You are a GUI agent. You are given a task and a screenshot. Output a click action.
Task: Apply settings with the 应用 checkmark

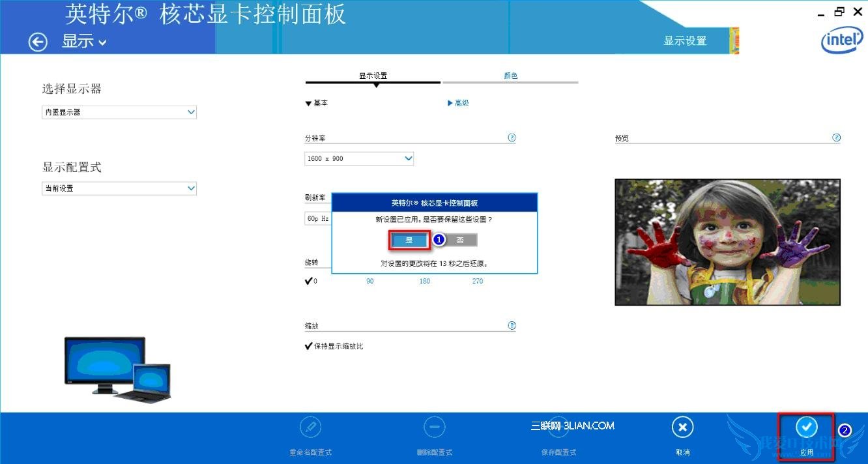coord(807,428)
